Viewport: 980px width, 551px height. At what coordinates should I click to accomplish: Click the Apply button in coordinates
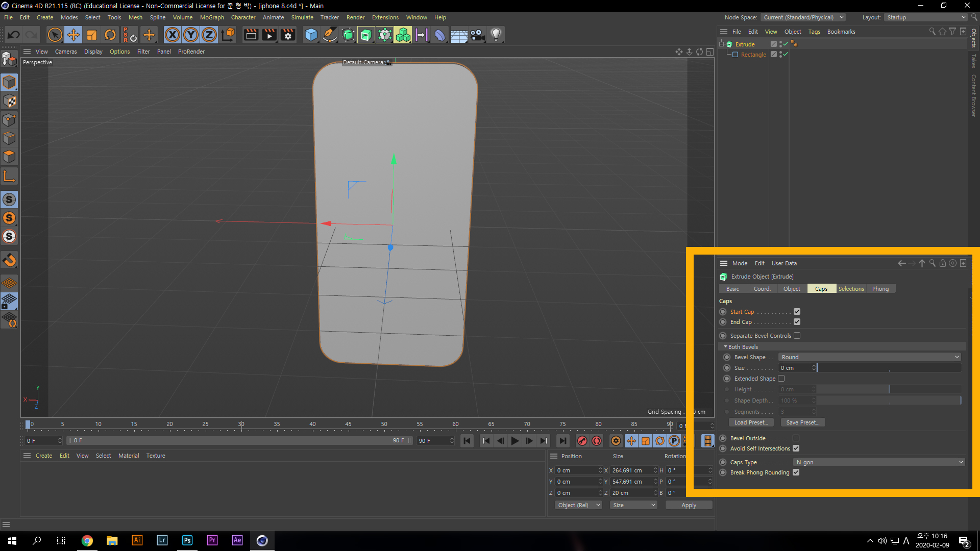pyautogui.click(x=689, y=505)
